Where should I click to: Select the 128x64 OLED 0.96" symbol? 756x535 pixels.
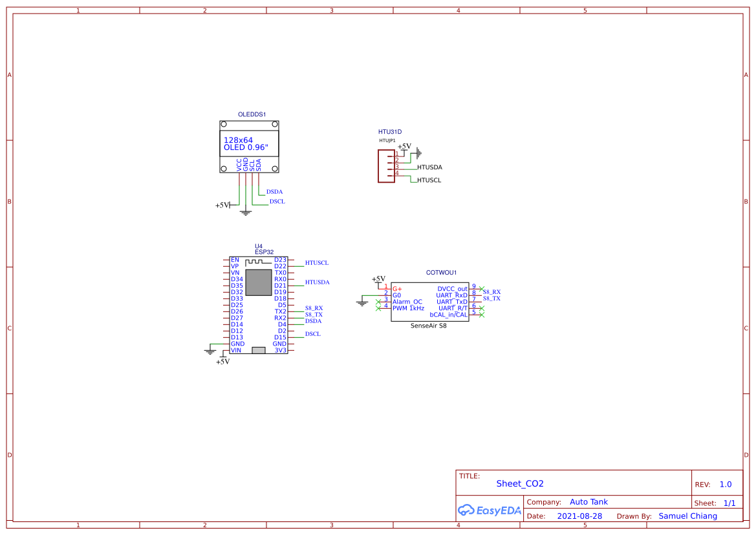pyautogui.click(x=248, y=145)
